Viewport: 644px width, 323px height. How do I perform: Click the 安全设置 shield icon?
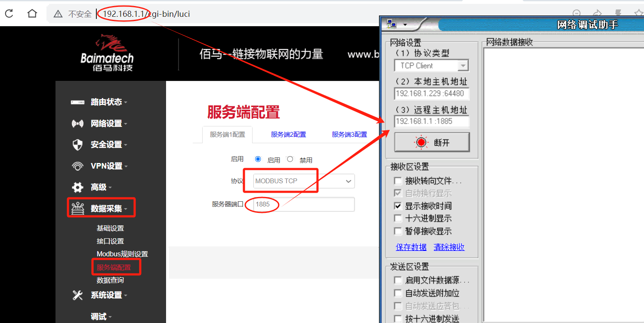click(77, 145)
